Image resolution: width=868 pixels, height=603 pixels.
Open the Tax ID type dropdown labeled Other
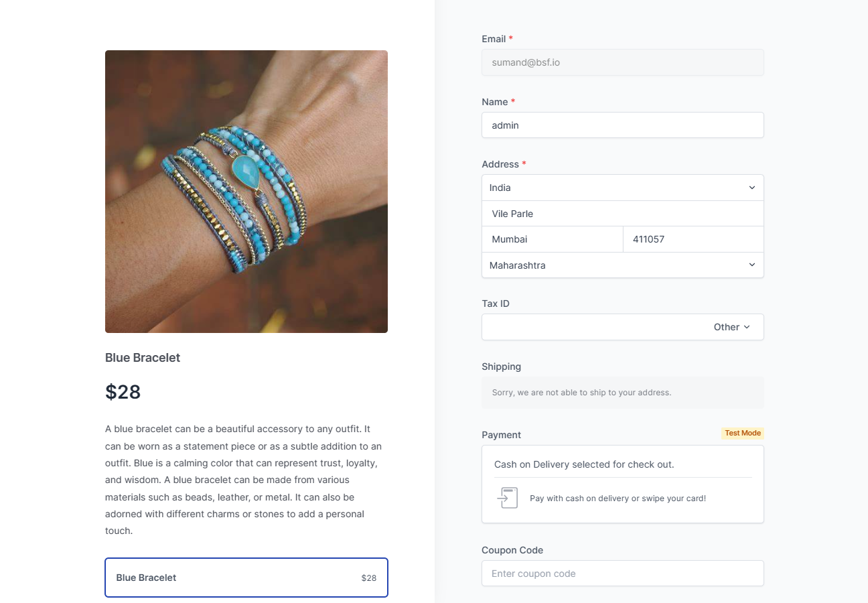(x=731, y=327)
